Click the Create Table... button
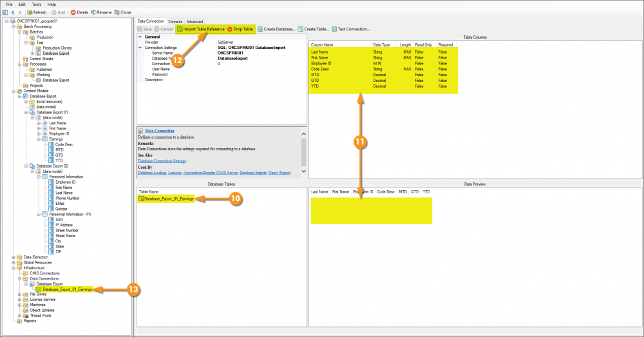 [314, 29]
